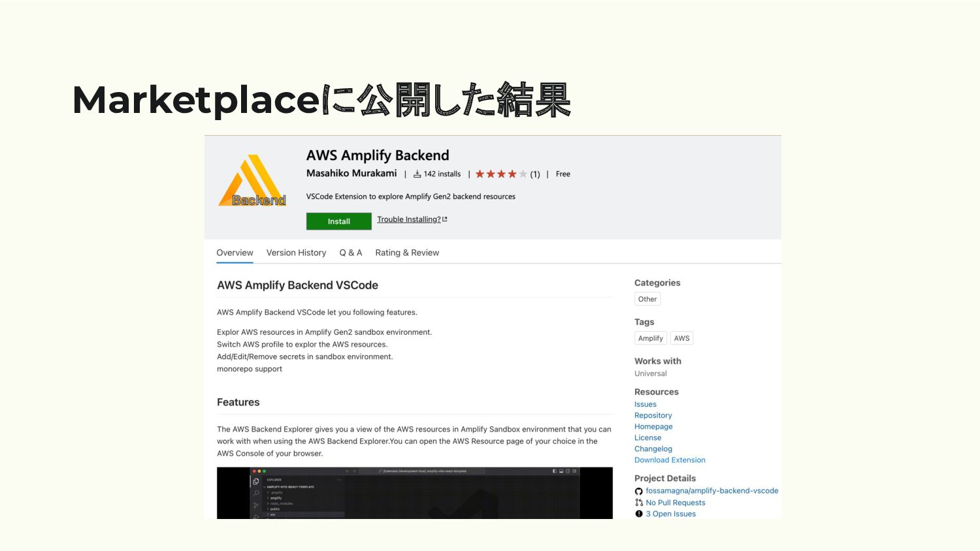Go to Rating & Review tab

click(407, 253)
